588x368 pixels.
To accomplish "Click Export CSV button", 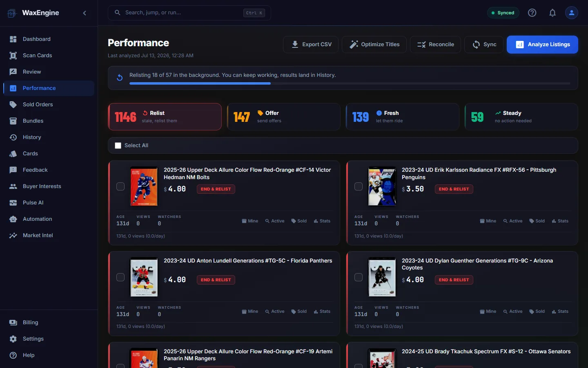I will pyautogui.click(x=311, y=45).
